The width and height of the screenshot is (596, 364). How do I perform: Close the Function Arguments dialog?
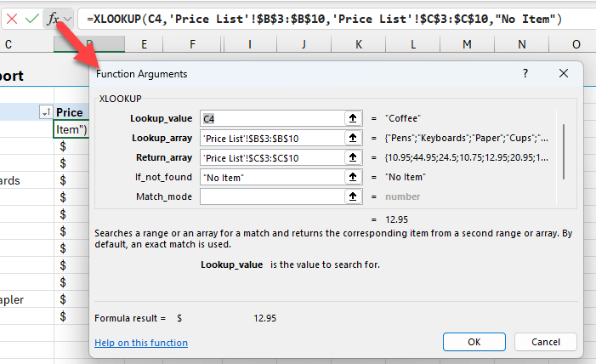[564, 73]
